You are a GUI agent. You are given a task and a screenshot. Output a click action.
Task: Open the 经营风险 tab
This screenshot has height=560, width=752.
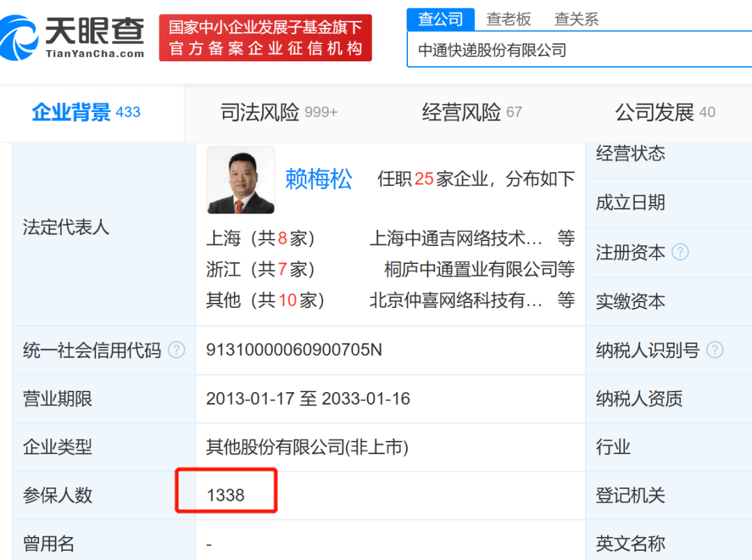[x=462, y=111]
